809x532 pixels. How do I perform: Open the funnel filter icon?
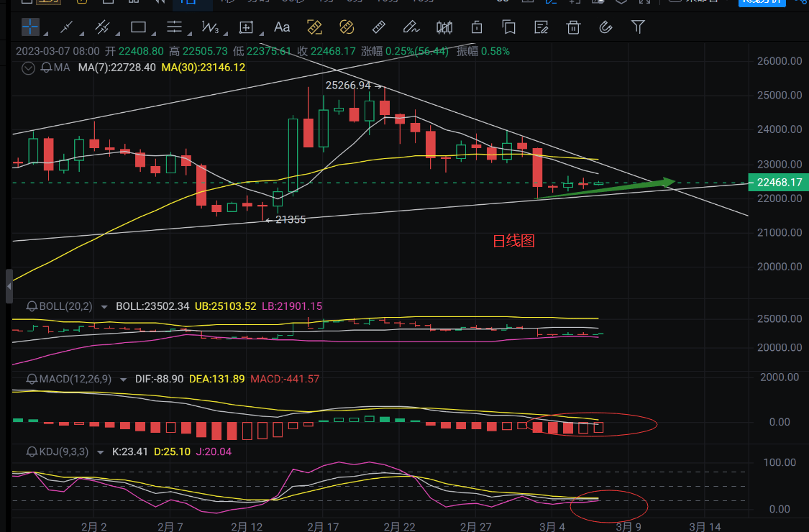[638, 27]
